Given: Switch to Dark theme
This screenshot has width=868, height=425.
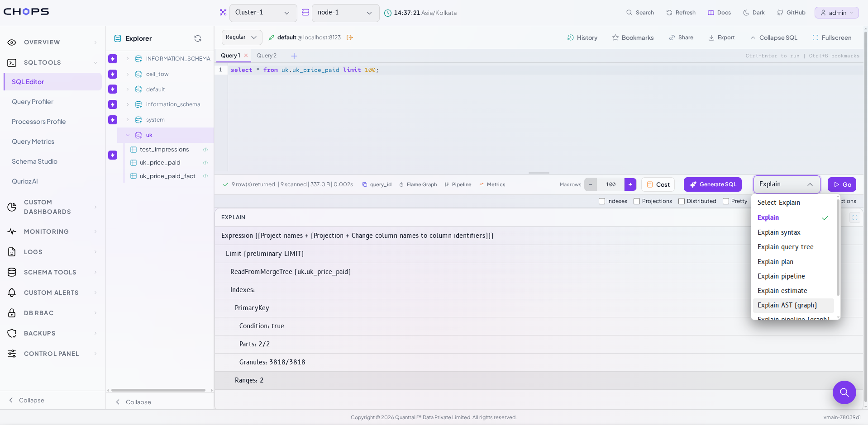Looking at the screenshot, I should click(x=754, y=13).
